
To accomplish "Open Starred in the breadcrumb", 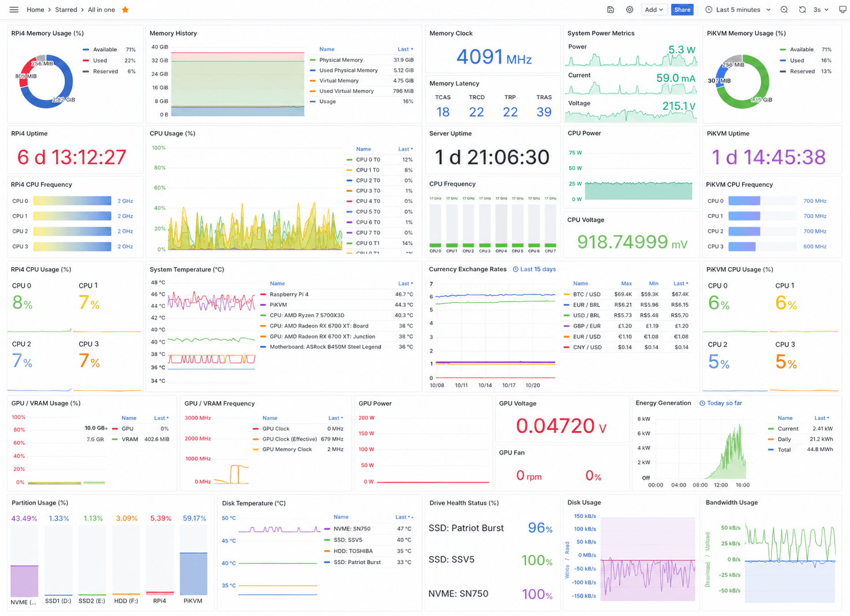I will pyautogui.click(x=66, y=10).
